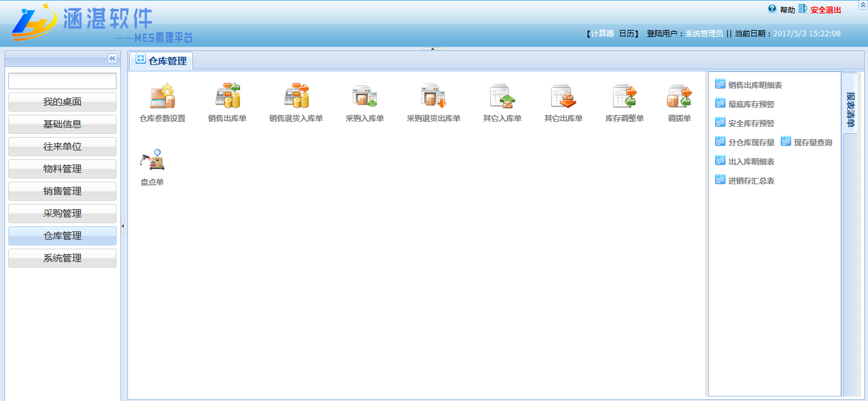Open the 采购入库单 icon
This screenshot has width=868, height=401.
point(364,96)
